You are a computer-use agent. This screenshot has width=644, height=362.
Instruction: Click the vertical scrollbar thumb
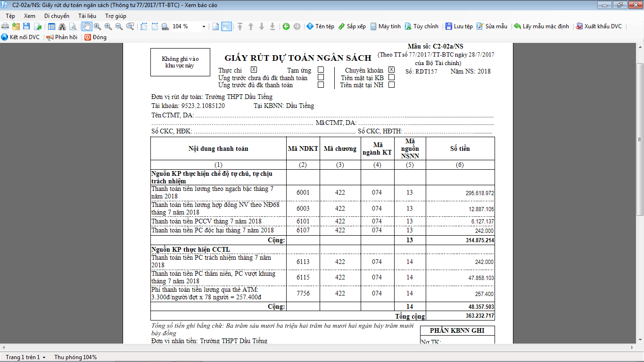tap(640, 139)
